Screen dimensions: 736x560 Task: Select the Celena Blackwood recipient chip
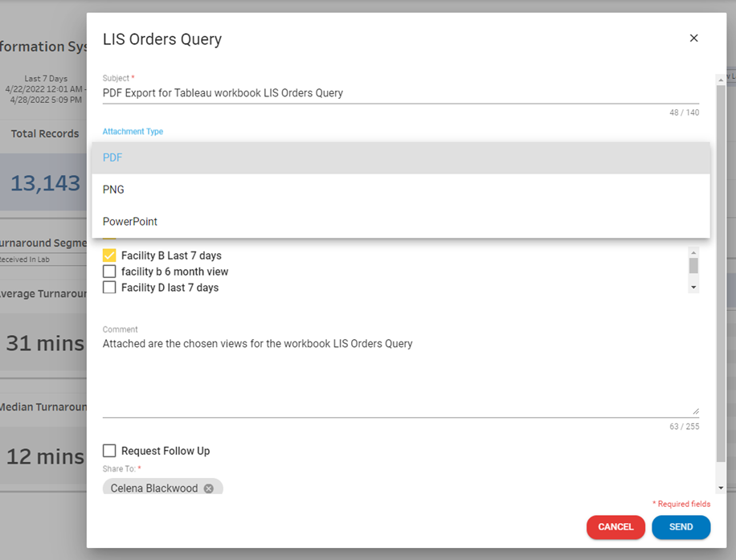[x=154, y=488]
